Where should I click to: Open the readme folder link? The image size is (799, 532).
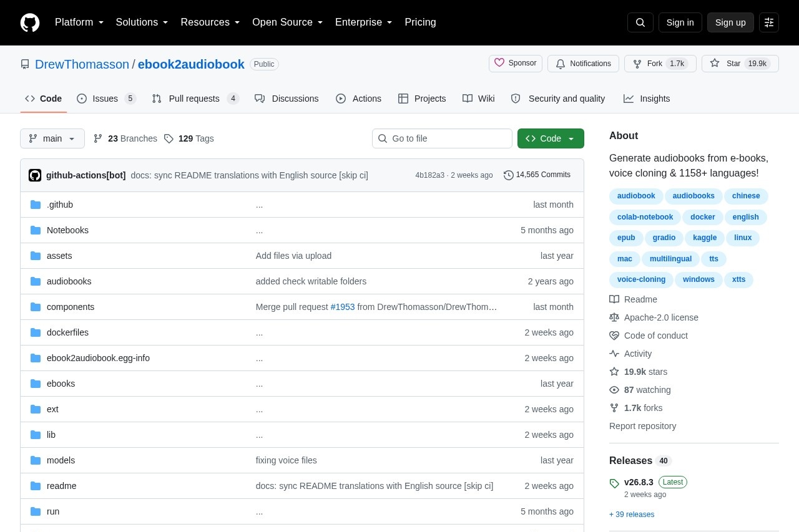pos(62,486)
